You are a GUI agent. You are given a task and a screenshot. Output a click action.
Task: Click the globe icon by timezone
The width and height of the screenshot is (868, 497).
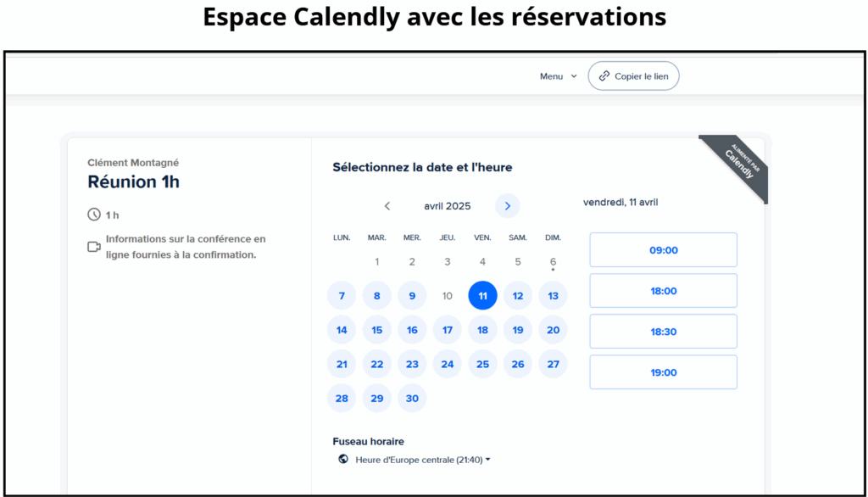click(343, 460)
